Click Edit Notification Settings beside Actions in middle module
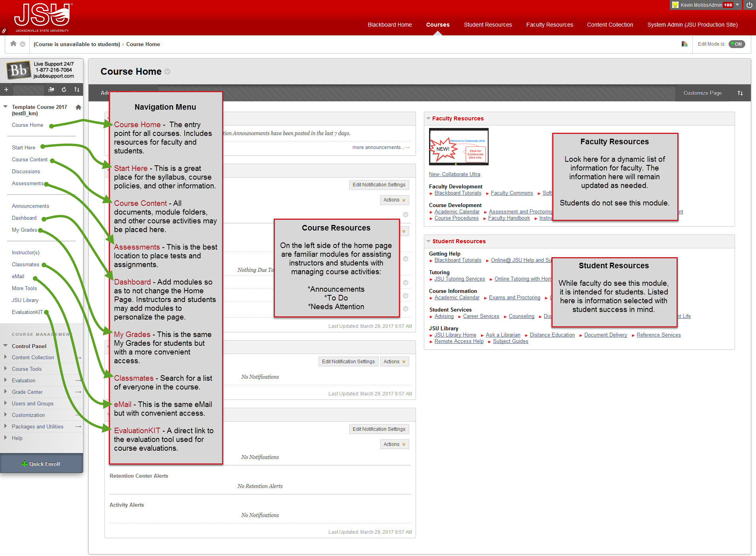This screenshot has width=756, height=556. [348, 362]
